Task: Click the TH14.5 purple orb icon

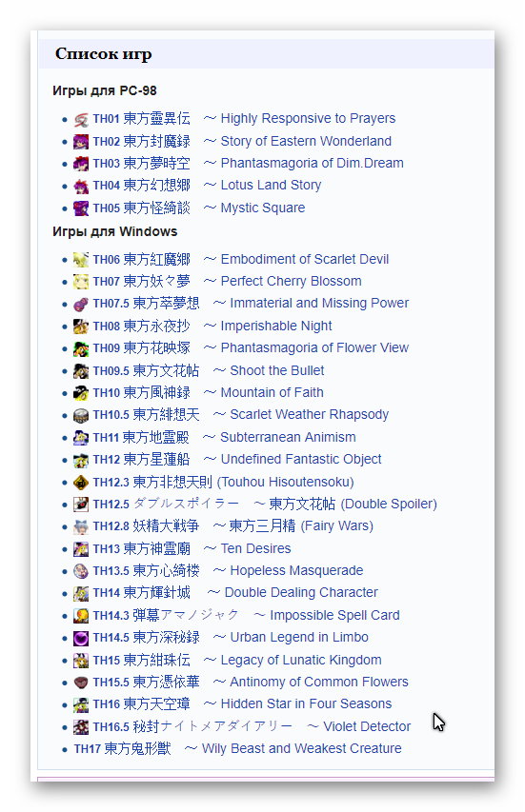Action: click(81, 638)
